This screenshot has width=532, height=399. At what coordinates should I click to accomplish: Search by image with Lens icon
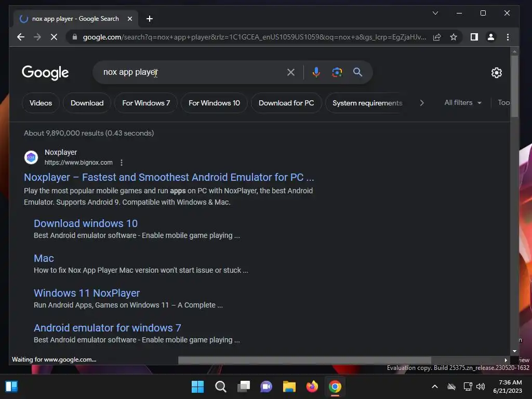tap(337, 72)
